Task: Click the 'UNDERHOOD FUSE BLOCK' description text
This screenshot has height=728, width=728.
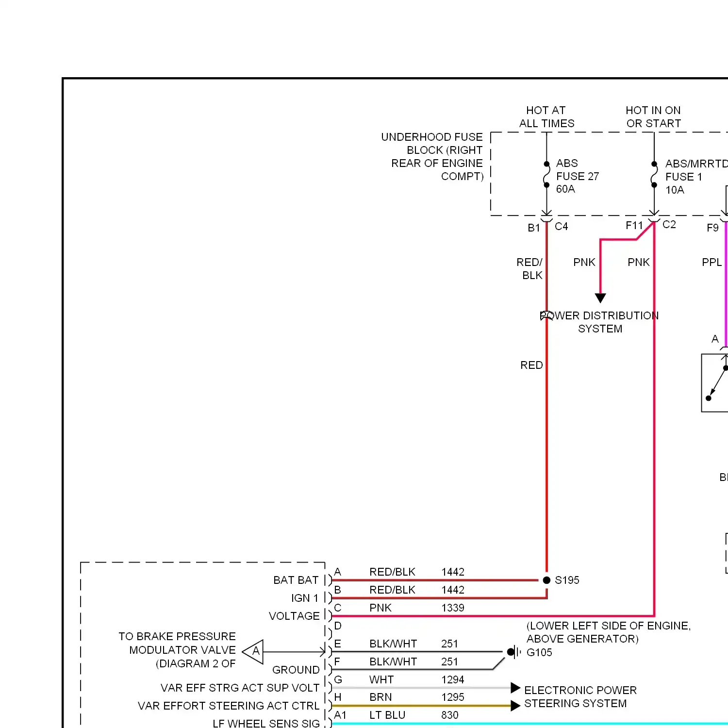Action: tap(432, 156)
